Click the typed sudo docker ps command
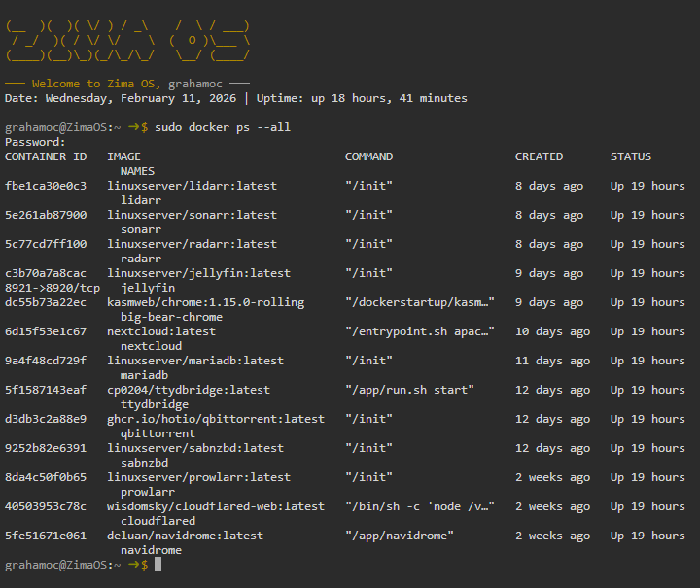 coord(222,127)
